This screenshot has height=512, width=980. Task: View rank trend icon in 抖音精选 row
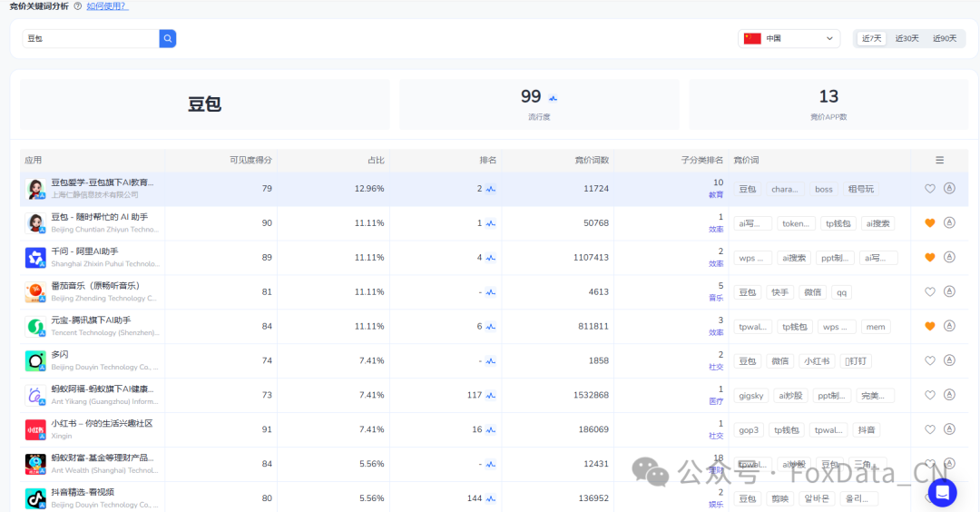coord(491,498)
